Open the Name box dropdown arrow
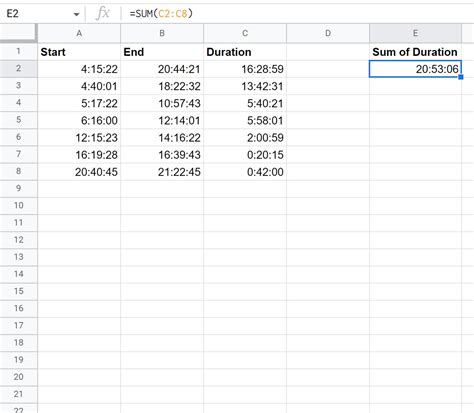Image resolution: width=474 pixels, height=413 pixels. pyautogui.click(x=76, y=14)
